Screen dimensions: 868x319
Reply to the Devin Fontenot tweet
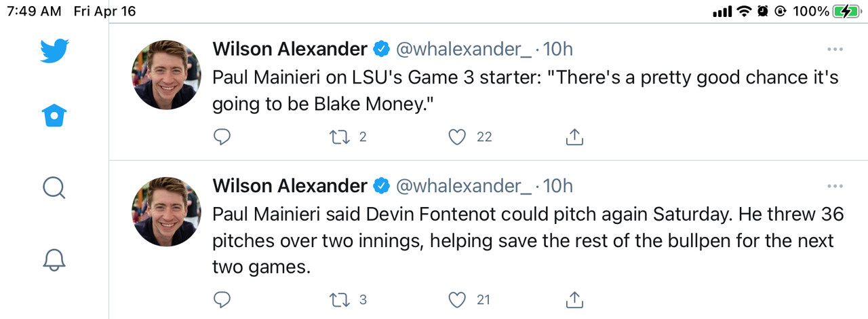[222, 299]
